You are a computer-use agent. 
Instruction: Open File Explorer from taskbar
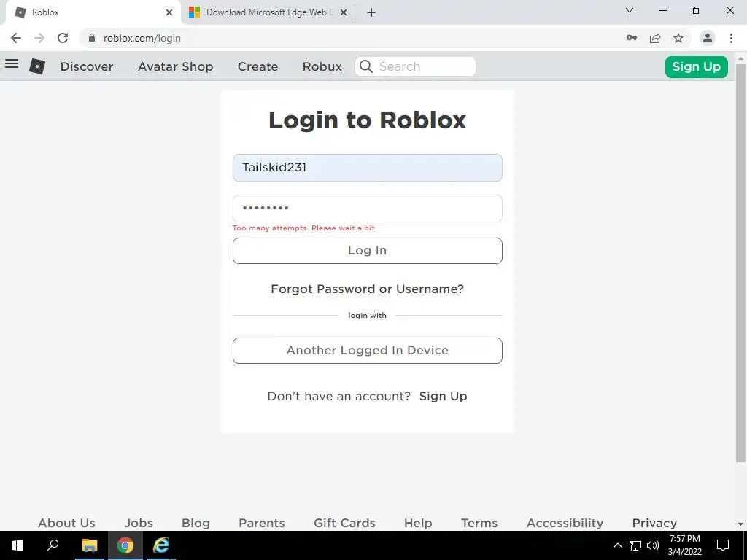(89, 545)
